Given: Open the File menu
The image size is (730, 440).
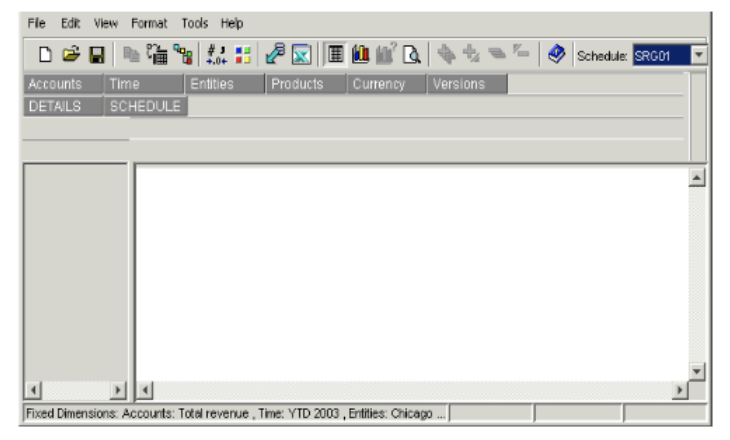Looking at the screenshot, I should (x=37, y=22).
